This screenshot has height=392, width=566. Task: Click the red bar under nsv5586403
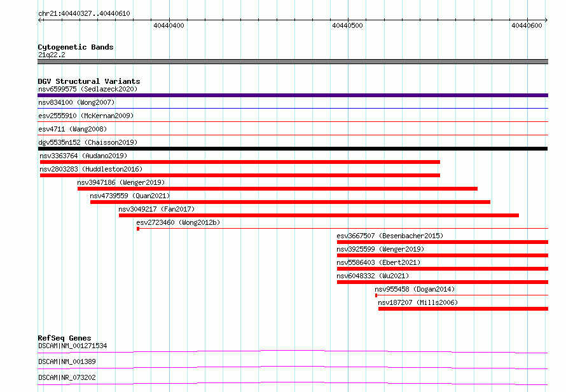click(443, 269)
